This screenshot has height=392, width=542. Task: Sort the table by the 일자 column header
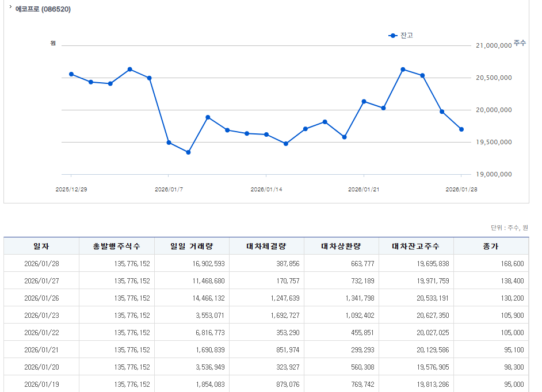[x=41, y=245]
